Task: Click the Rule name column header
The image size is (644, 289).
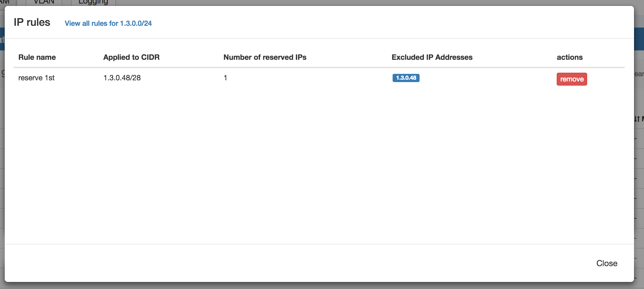Action: (37, 57)
